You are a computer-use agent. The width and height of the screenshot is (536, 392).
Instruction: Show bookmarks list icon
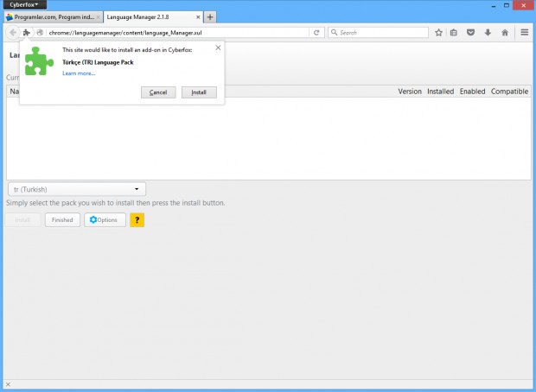point(454,33)
